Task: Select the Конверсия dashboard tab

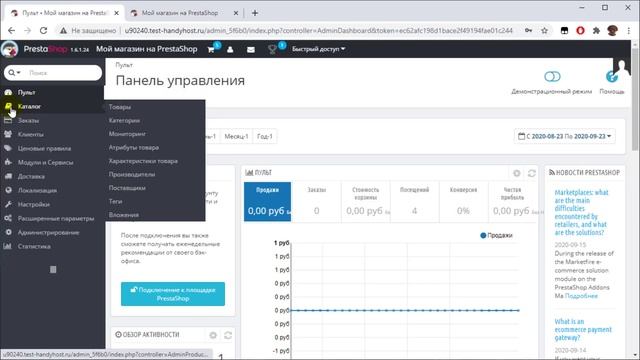Action: (463, 202)
